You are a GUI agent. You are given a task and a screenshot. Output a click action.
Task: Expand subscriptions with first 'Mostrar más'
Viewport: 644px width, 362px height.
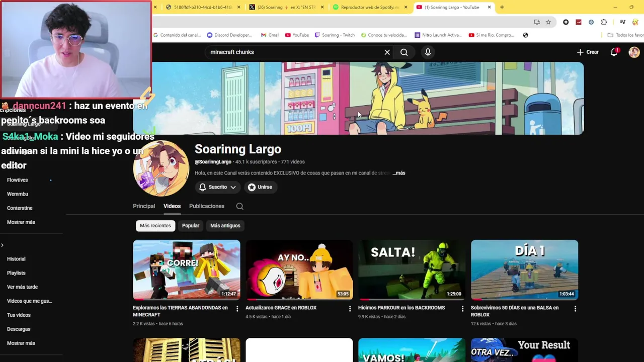click(x=21, y=222)
